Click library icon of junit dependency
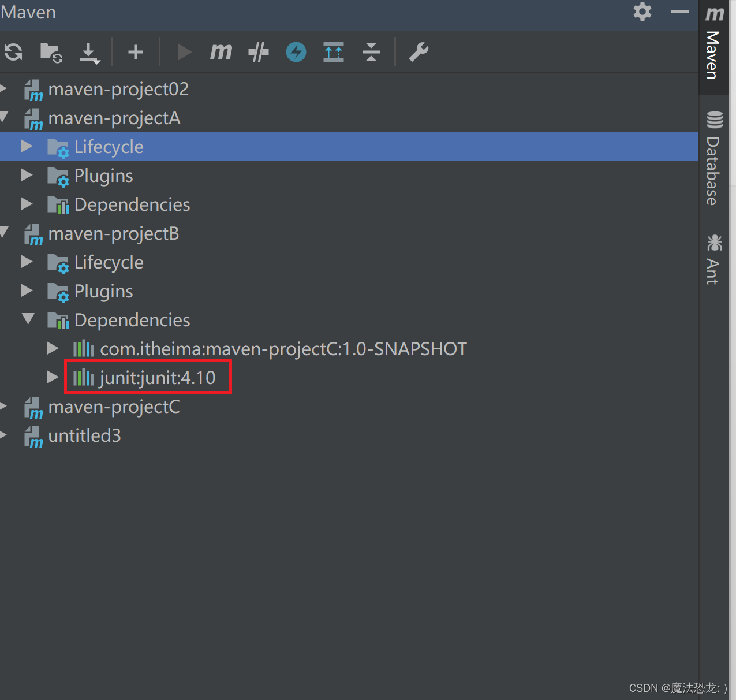 pyautogui.click(x=84, y=377)
